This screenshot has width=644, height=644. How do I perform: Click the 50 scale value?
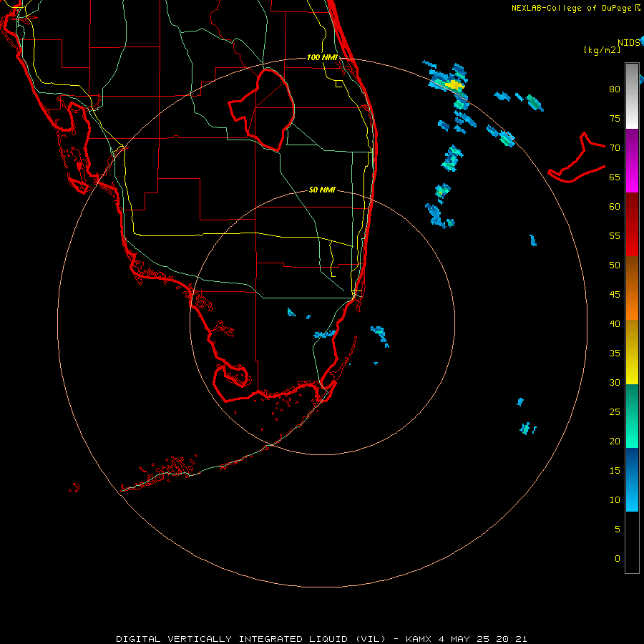click(x=615, y=265)
